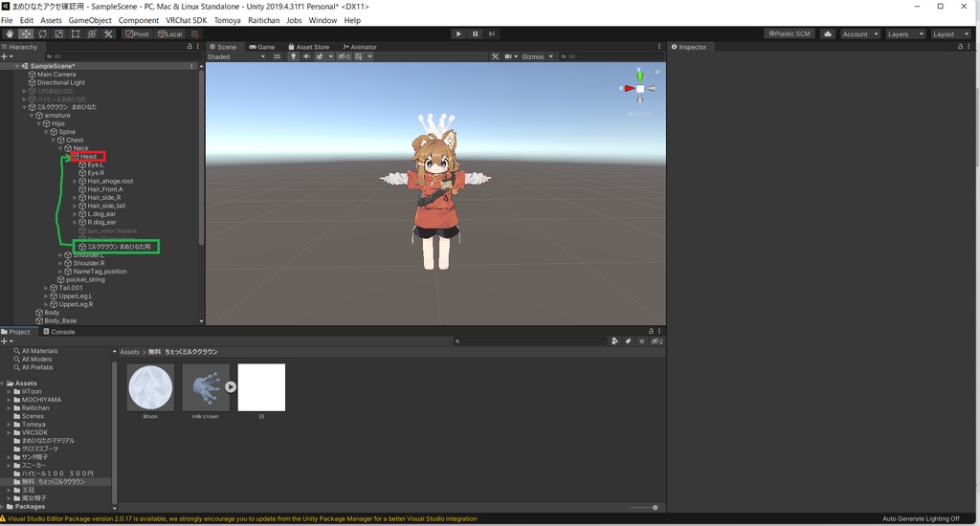Open the Gizmos dropdown

tap(537, 56)
